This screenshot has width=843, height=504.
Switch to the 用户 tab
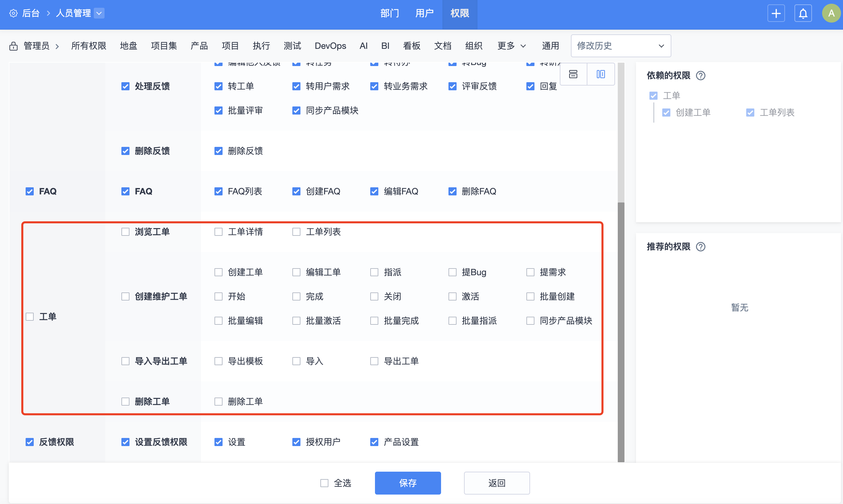pyautogui.click(x=424, y=13)
